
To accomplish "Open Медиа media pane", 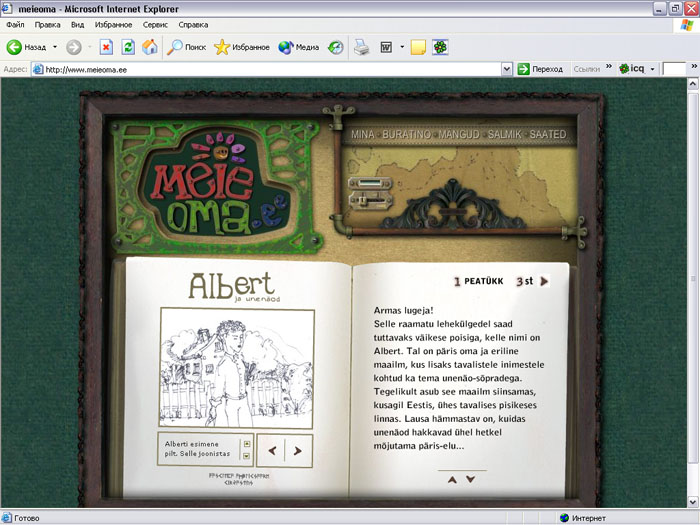I will (x=298, y=47).
